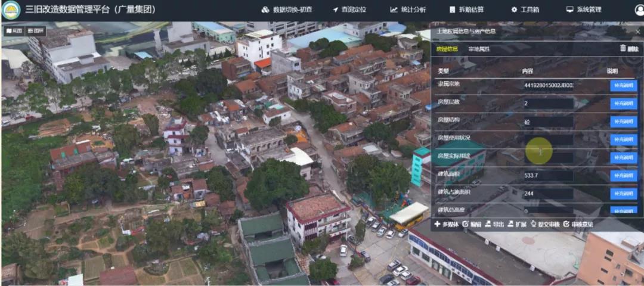The width and height of the screenshot is (644, 286).
Task: Click 补充说明 button for 房屋层数 row
Action: 623,104
